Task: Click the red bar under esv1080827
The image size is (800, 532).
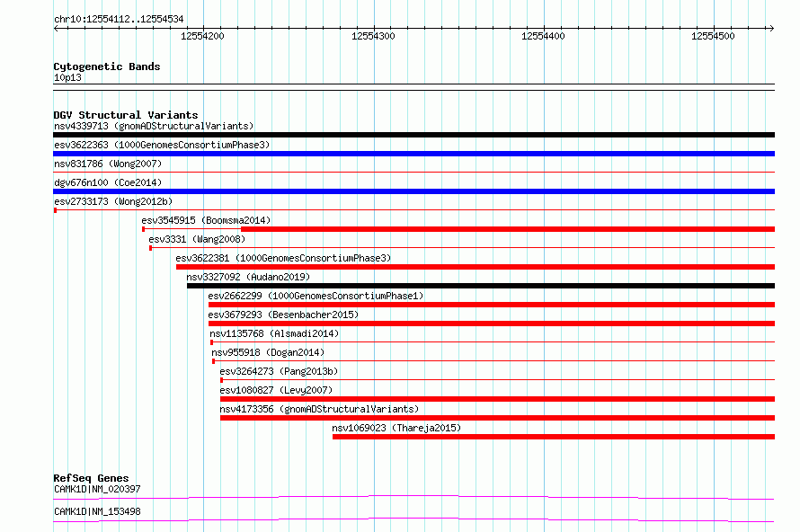Action: point(497,399)
